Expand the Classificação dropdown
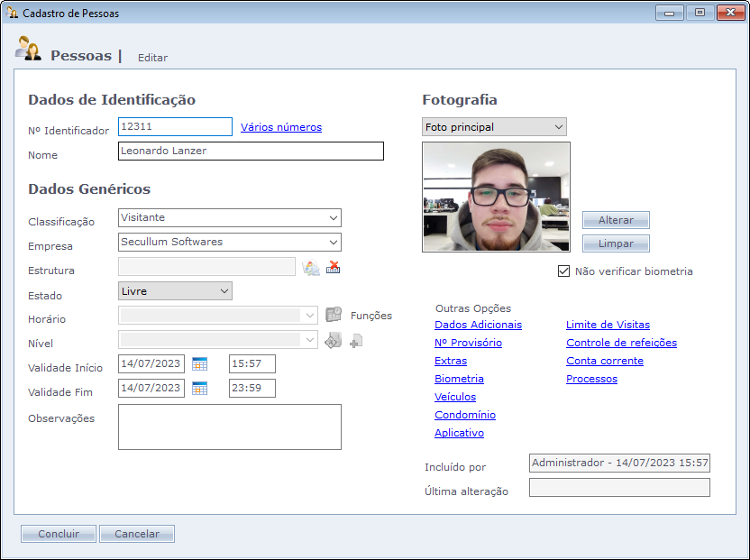This screenshot has height=560, width=750. [x=334, y=218]
